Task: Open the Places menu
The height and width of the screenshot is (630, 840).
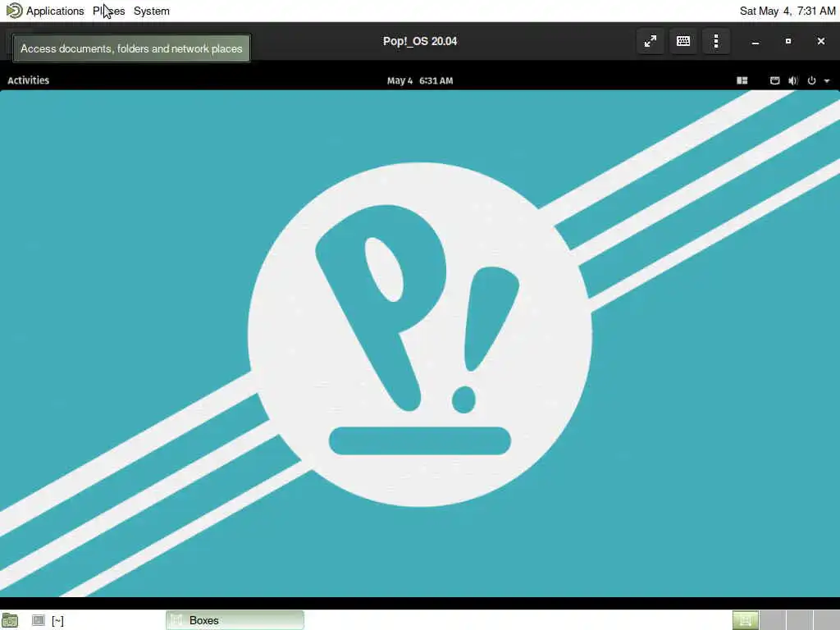Action: 109,11
